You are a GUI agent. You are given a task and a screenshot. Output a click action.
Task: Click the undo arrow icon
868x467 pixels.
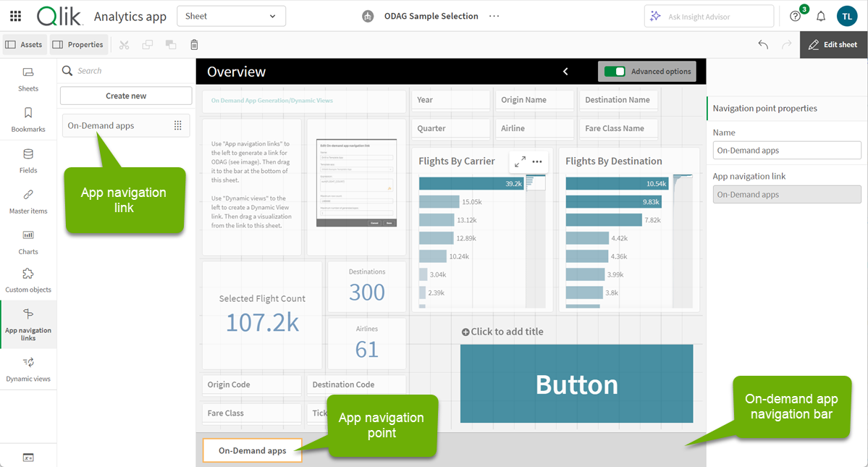click(763, 45)
